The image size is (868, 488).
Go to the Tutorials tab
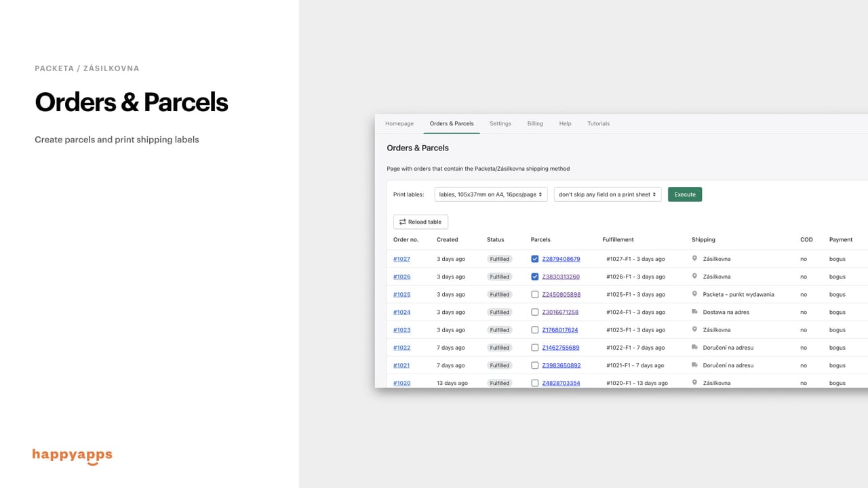point(598,123)
